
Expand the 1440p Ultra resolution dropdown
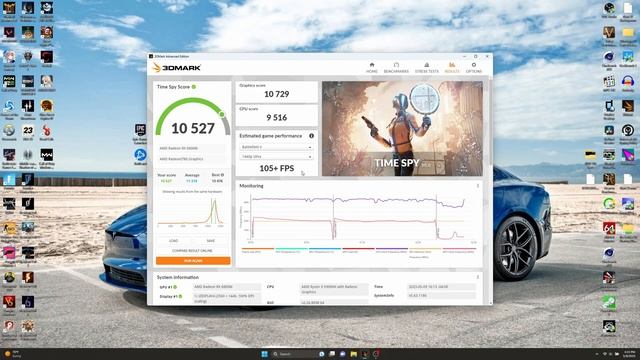point(276,157)
